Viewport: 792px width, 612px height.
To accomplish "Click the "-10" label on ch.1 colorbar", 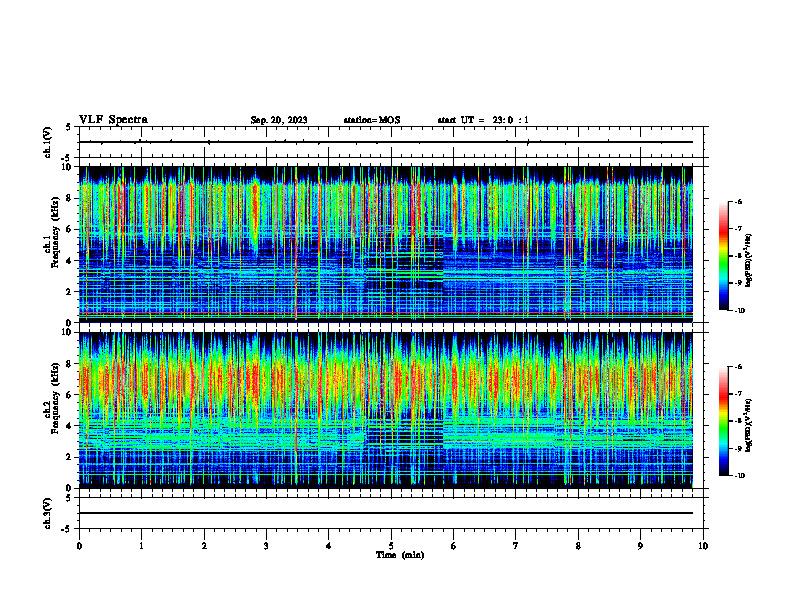I will [x=740, y=310].
